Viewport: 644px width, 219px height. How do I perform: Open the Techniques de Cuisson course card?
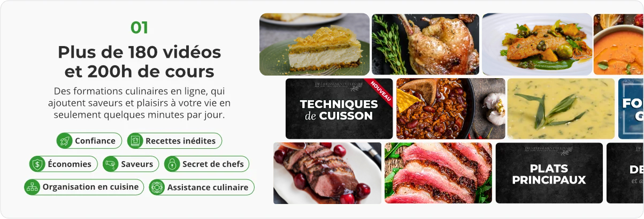[x=339, y=109]
